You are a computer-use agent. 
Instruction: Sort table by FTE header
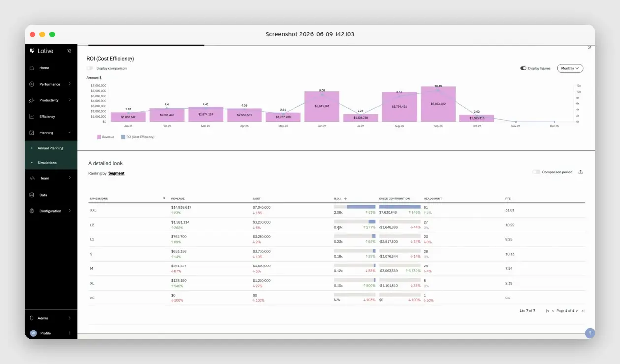(x=508, y=199)
